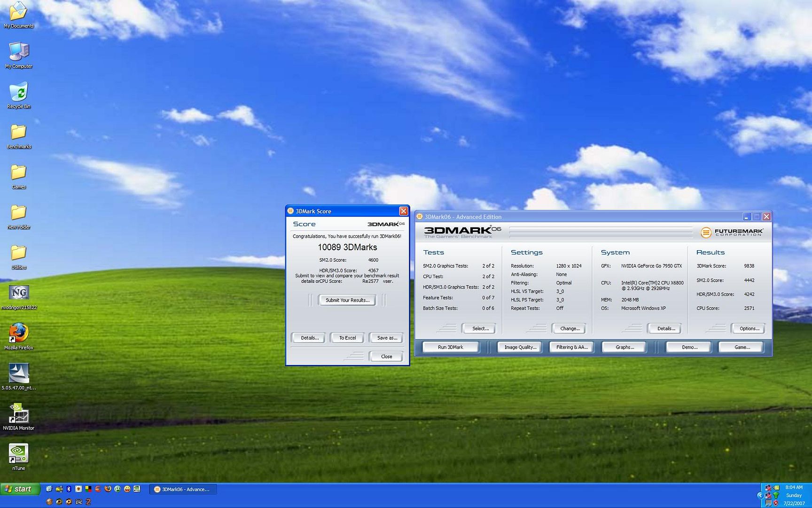
Task: Select the Utilities folder icon
Action: (19, 257)
